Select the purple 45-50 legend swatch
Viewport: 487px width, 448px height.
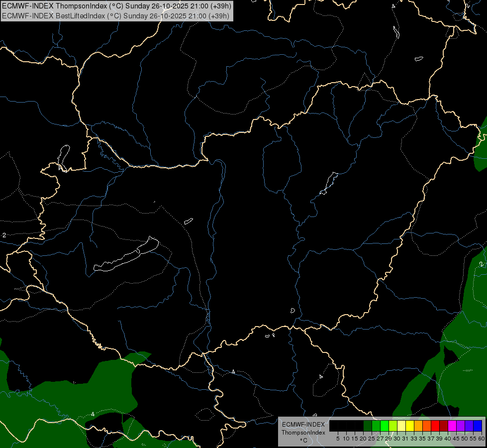tap(461, 426)
